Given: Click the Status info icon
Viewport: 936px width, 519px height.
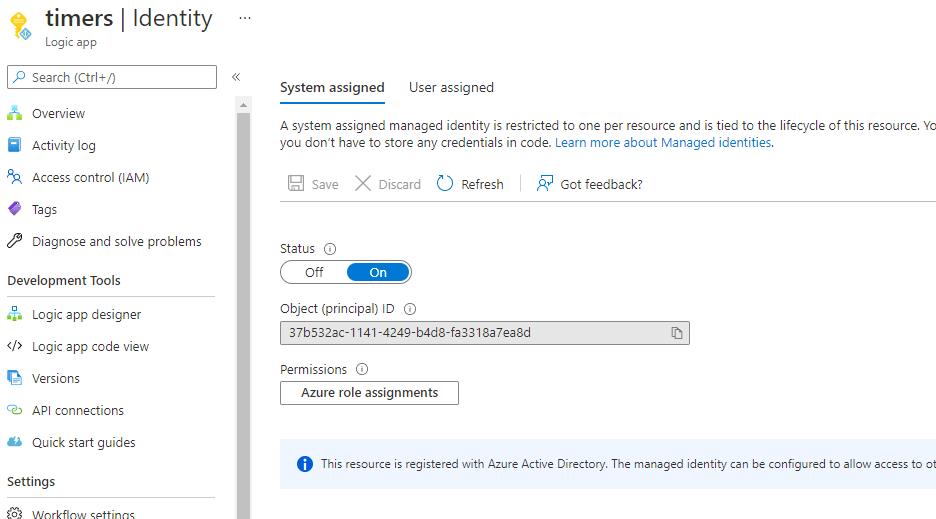Looking at the screenshot, I should (x=330, y=249).
